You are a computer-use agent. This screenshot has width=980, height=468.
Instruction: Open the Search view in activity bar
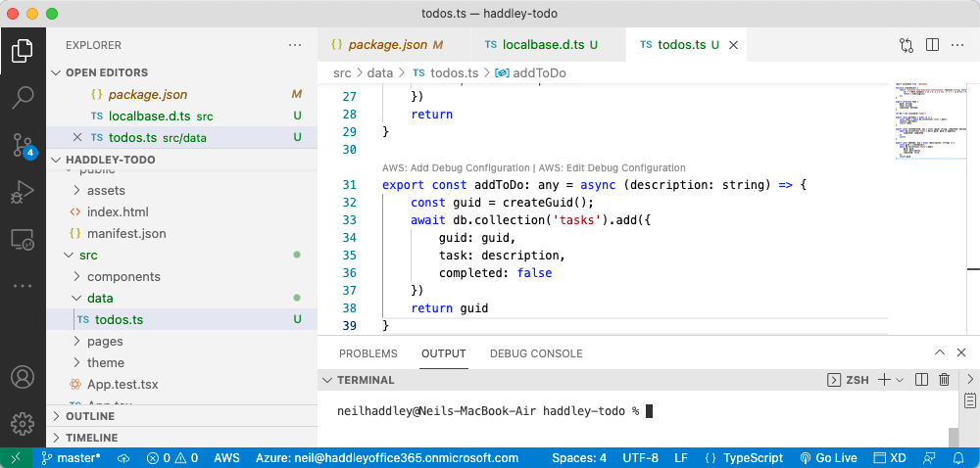click(23, 97)
